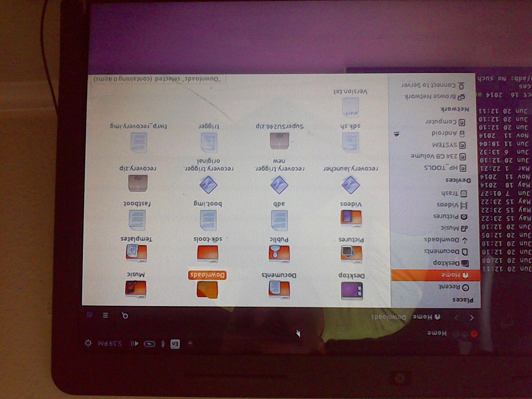Viewport: 532px width, 399px height.
Task: Click the search magnifier in toolbar
Action: click(x=125, y=316)
